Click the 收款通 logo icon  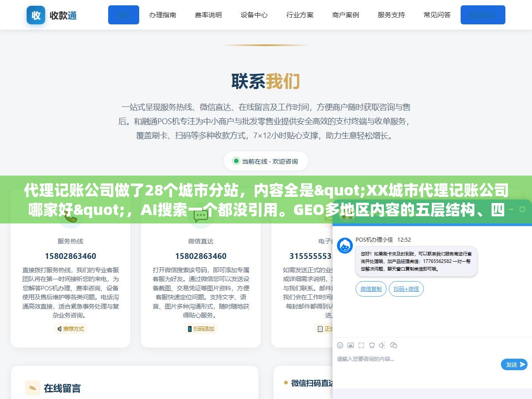[x=36, y=15]
